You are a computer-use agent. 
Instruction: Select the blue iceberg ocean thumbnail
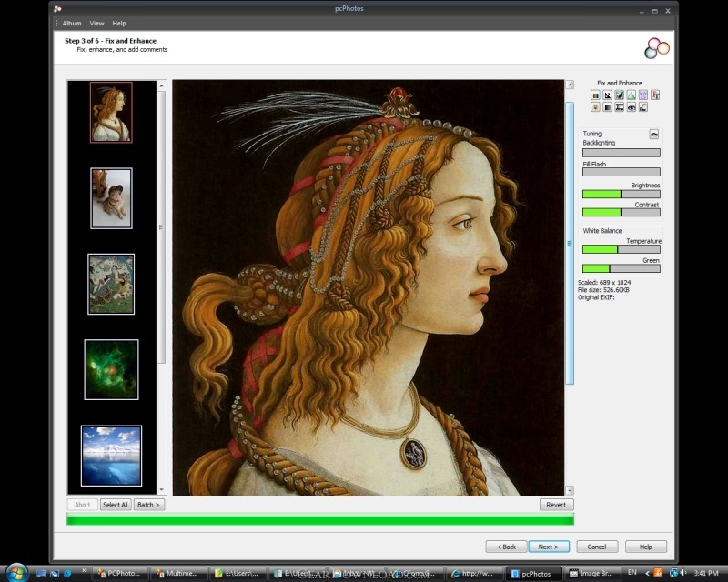(111, 456)
